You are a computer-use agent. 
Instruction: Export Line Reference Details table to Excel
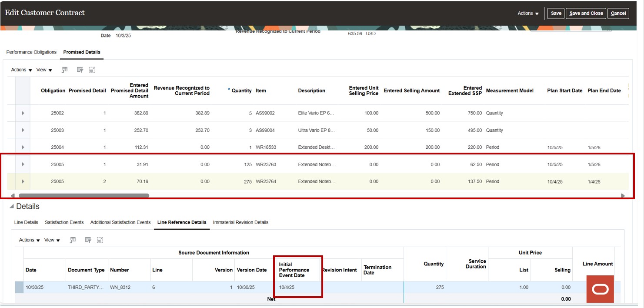pos(73,240)
